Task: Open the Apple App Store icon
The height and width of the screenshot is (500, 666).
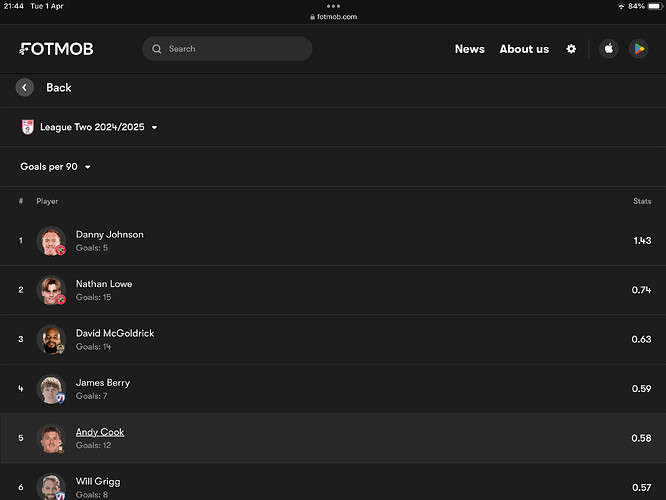Action: [x=609, y=49]
